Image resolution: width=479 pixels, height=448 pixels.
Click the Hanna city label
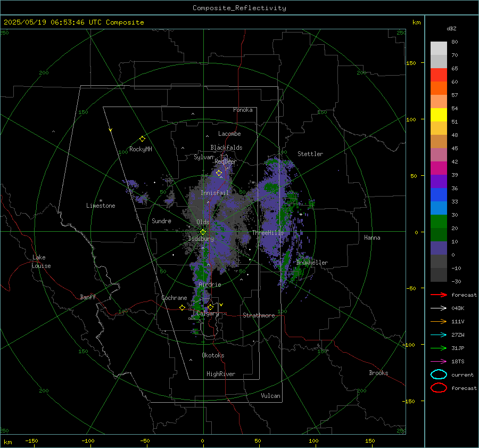tap(372, 238)
